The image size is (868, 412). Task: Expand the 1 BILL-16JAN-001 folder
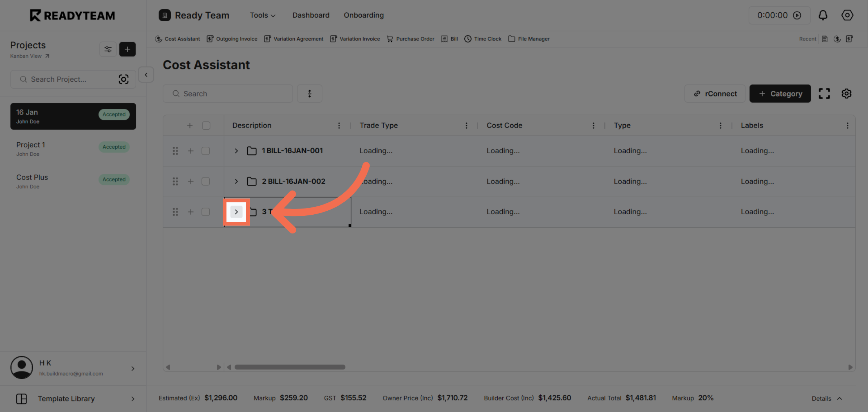tap(236, 151)
